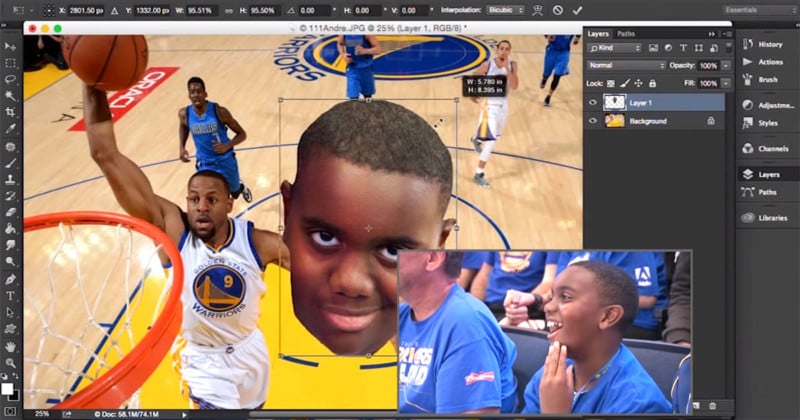
Task: Select the Pen tool
Action: [10, 279]
